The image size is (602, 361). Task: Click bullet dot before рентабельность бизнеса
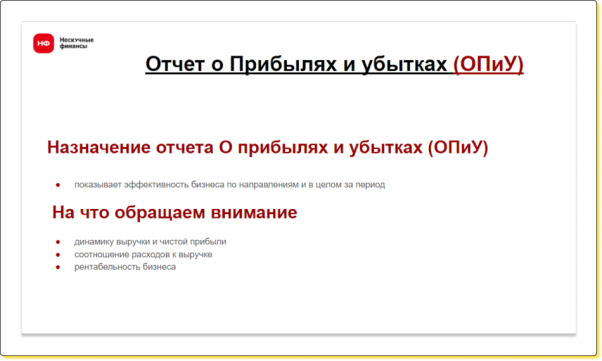[x=58, y=267]
